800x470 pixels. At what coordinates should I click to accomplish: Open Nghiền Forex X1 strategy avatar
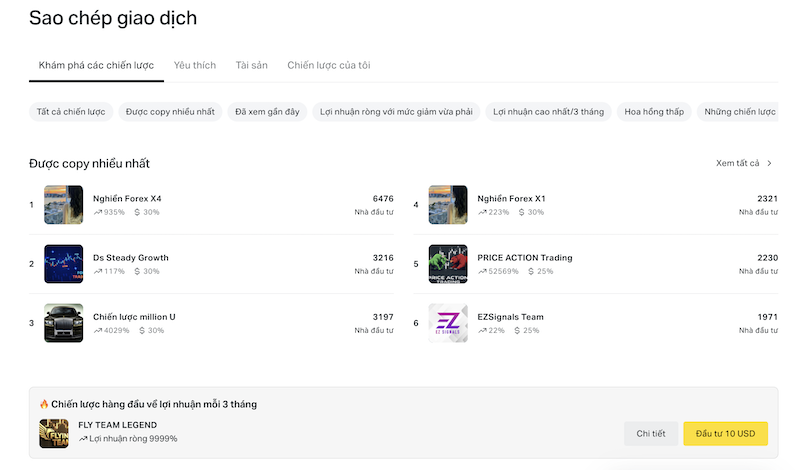click(x=448, y=205)
